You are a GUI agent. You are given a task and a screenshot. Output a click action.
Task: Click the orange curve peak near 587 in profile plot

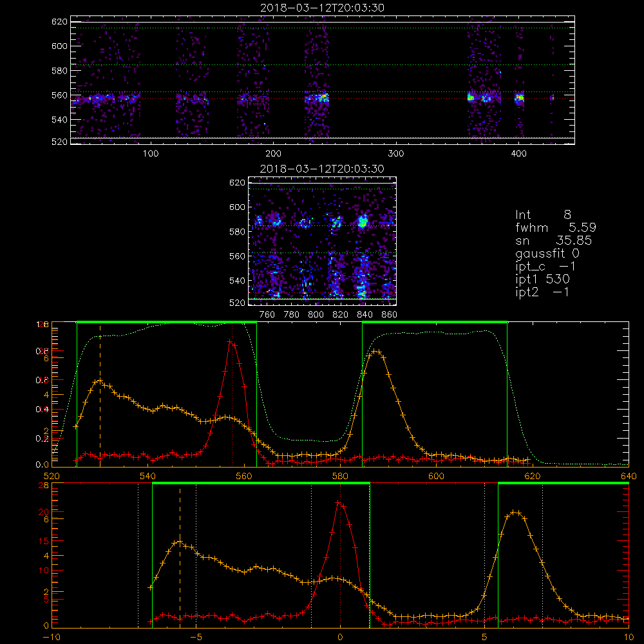pyautogui.click(x=375, y=351)
